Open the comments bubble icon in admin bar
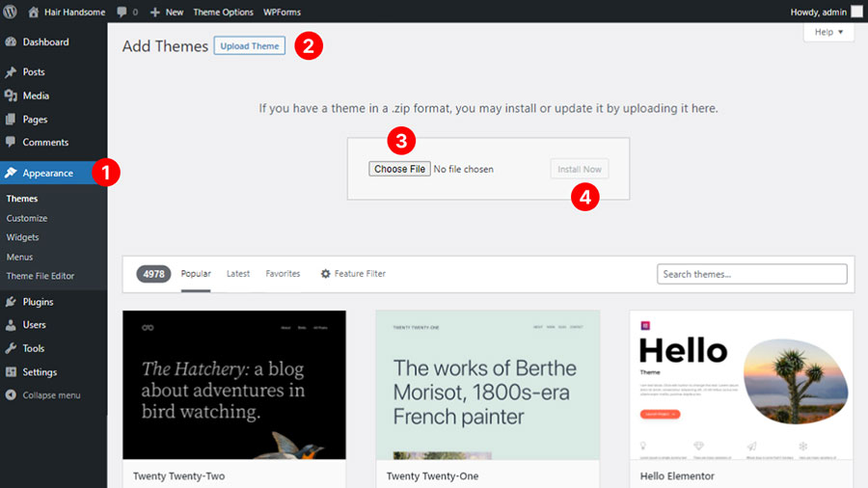This screenshot has width=868, height=488. click(x=121, y=12)
